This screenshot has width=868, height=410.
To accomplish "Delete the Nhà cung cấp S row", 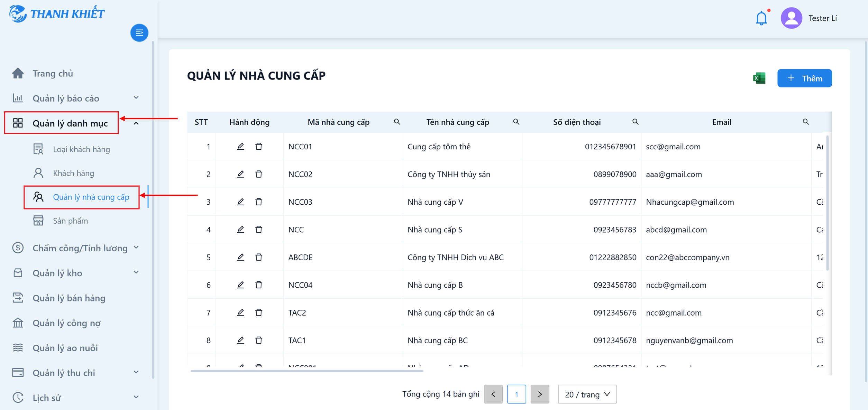I will coord(258,229).
